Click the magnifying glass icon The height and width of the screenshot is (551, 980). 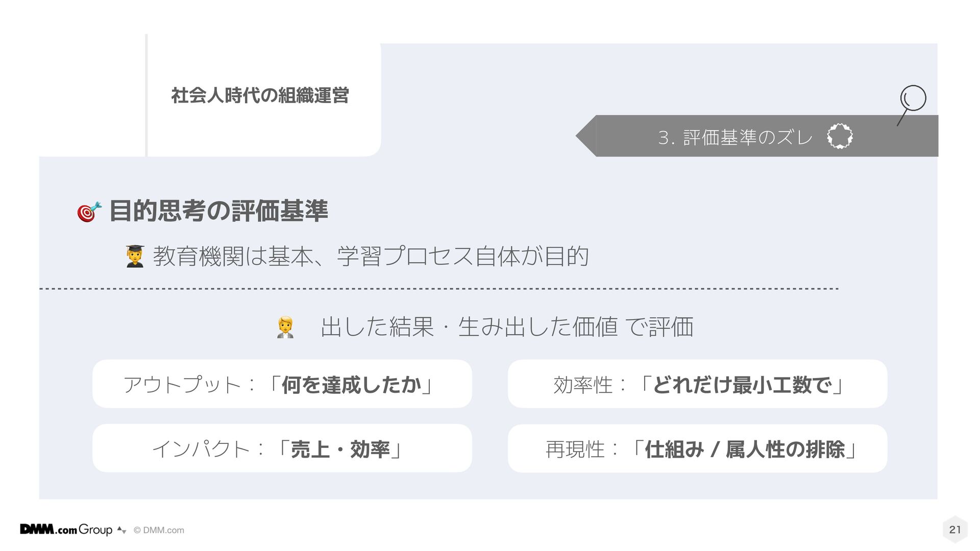[x=912, y=105]
